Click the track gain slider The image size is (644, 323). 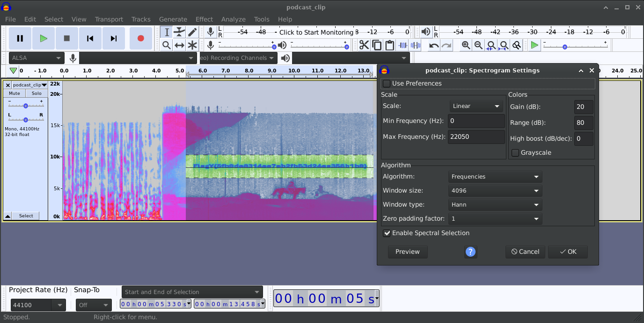tap(26, 106)
